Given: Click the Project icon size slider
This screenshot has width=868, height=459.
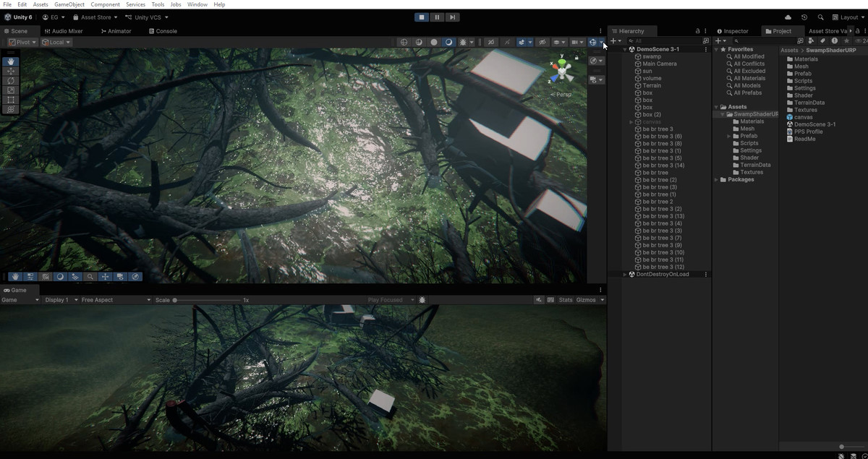Looking at the screenshot, I should tap(841, 447).
